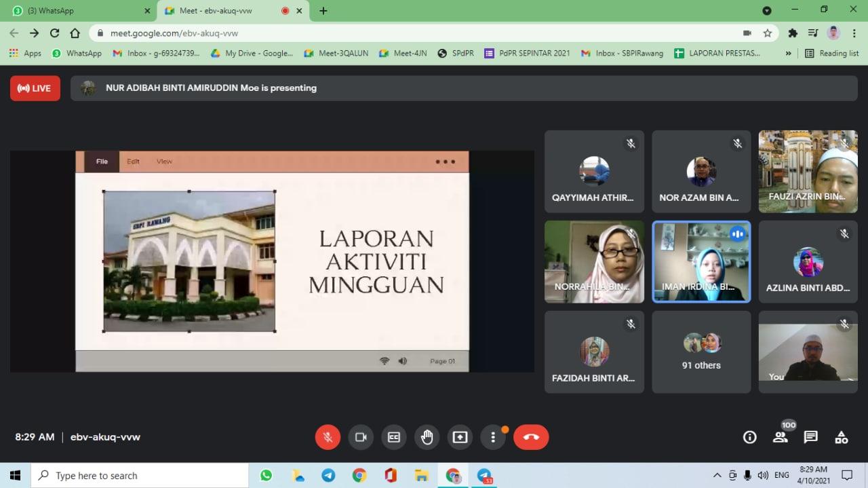The image size is (868, 488).
Task: Turn on captions in the meeting
Action: [x=393, y=437]
